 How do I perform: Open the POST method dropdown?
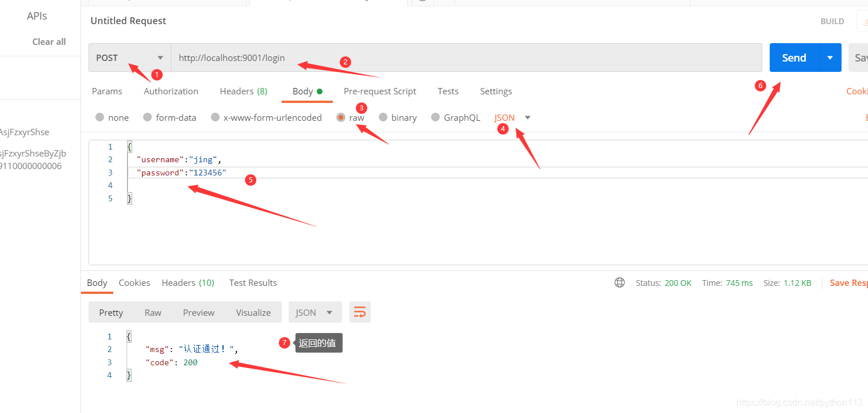coord(130,58)
